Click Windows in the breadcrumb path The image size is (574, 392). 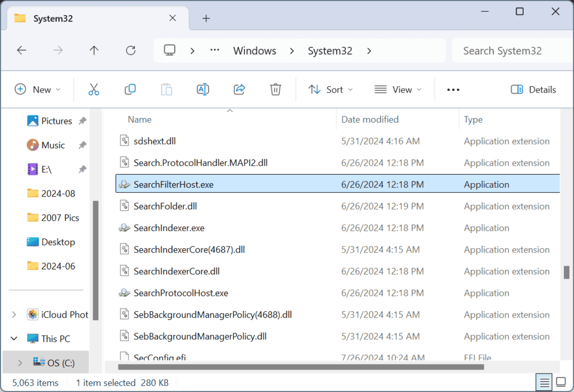point(255,51)
